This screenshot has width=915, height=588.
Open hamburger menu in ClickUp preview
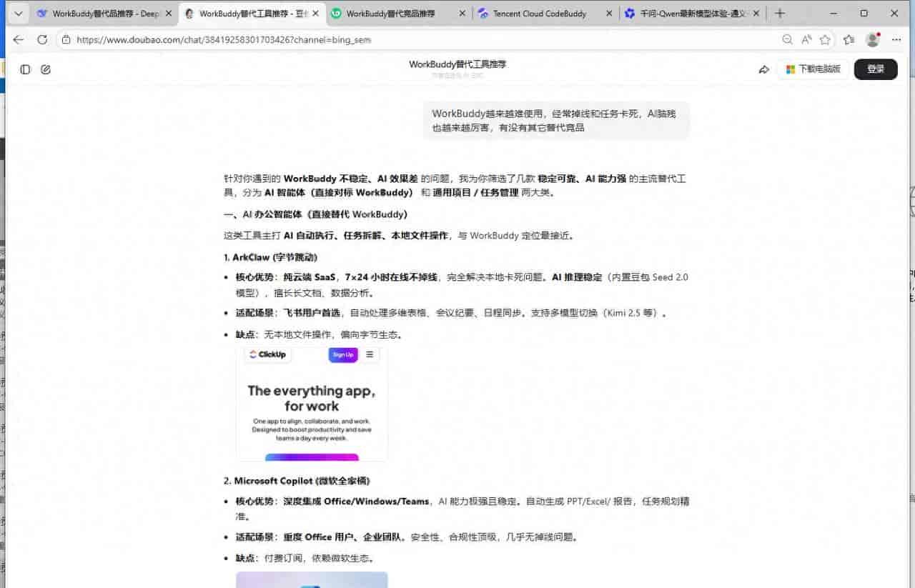[x=370, y=355]
